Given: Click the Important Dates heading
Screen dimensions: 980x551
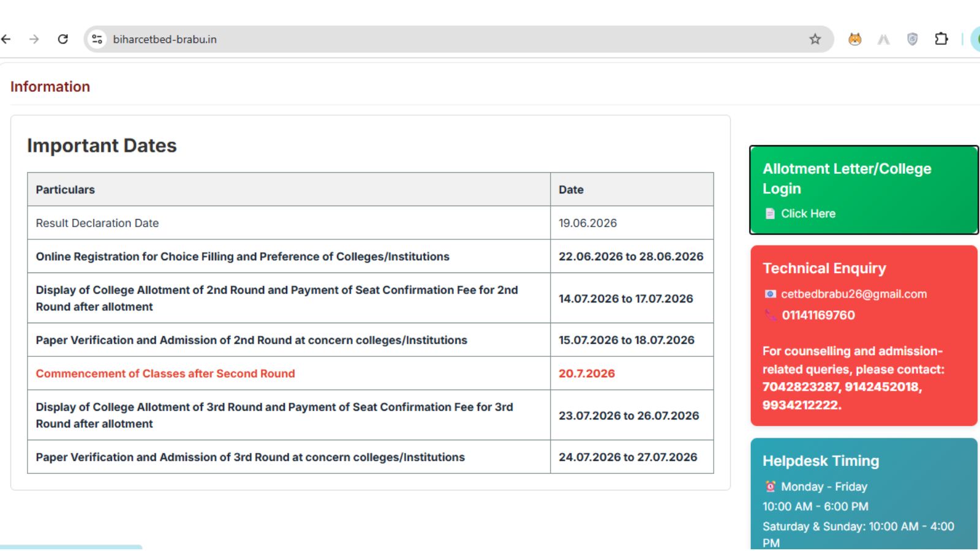Looking at the screenshot, I should coord(102,146).
